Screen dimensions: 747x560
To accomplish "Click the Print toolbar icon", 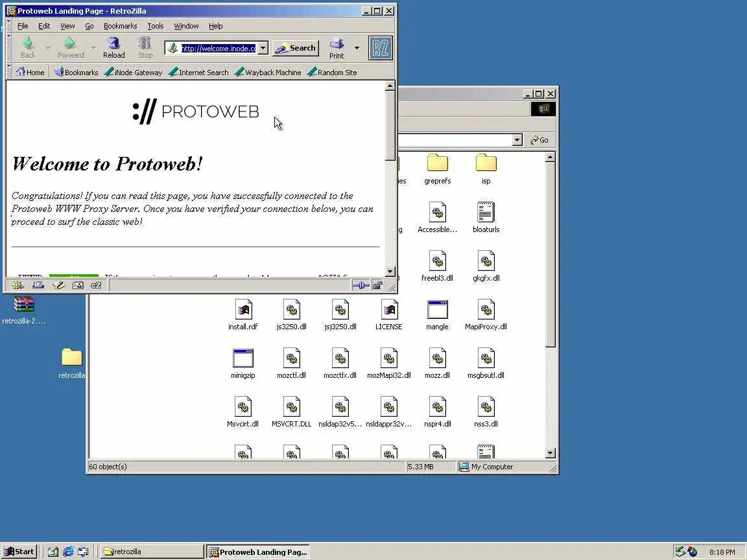I will click(x=337, y=47).
